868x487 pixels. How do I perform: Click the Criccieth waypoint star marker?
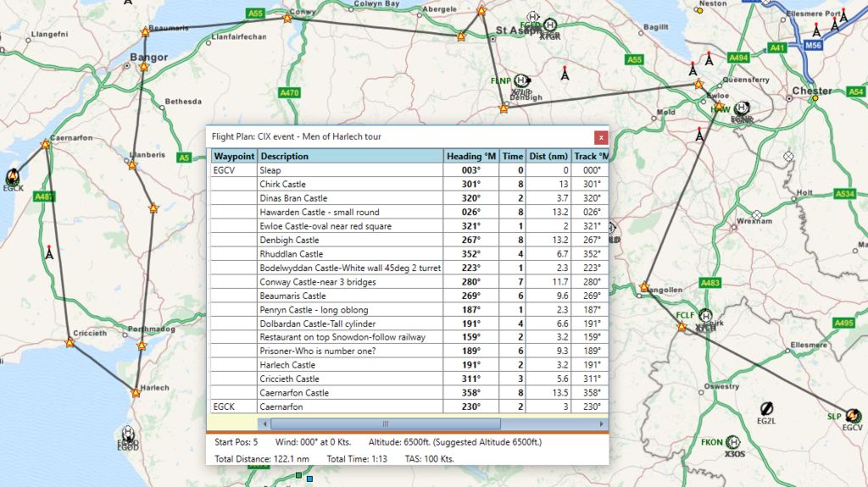[142, 346]
